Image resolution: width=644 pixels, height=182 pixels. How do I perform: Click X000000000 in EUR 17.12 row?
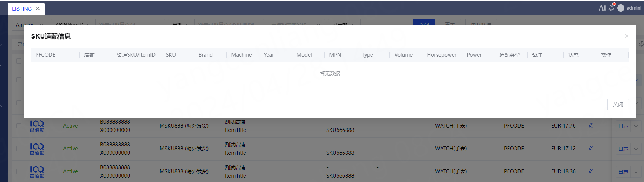pyautogui.click(x=115, y=153)
